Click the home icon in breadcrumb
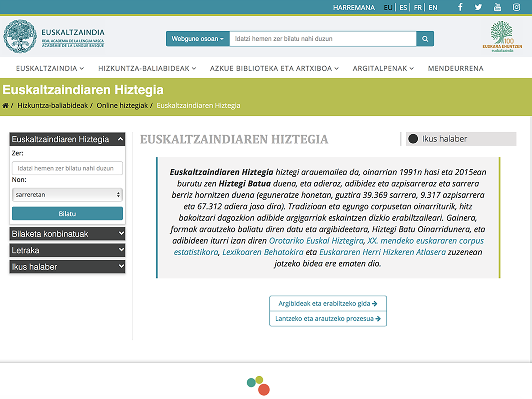Viewport: 532px width, 399px height. click(x=5, y=105)
